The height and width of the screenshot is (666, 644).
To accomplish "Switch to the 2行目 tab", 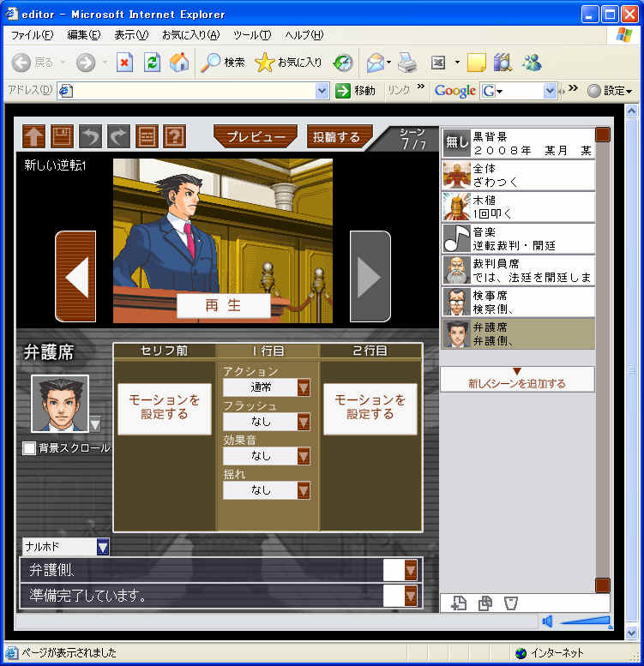I will pos(370,351).
